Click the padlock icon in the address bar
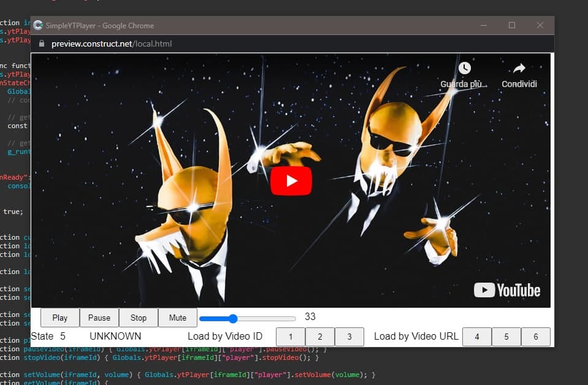Image resolution: width=588 pixels, height=385 pixels. [40, 44]
